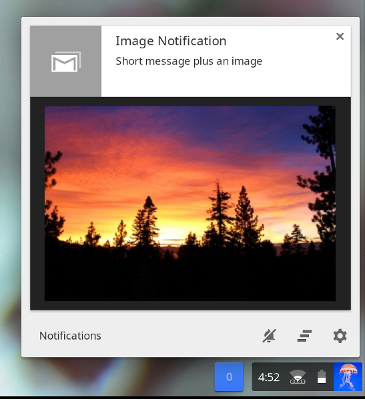Click the blue notification counter showing 0
The height and width of the screenshot is (400, 365).
coord(229,377)
